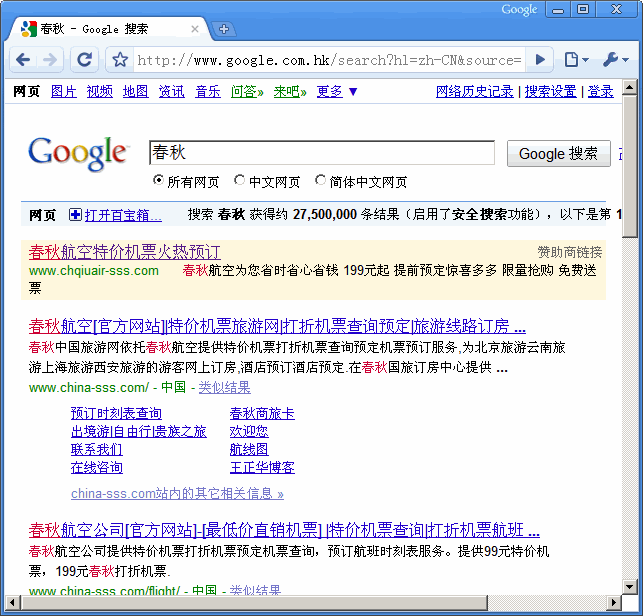Maximize the browser window

click(583, 9)
